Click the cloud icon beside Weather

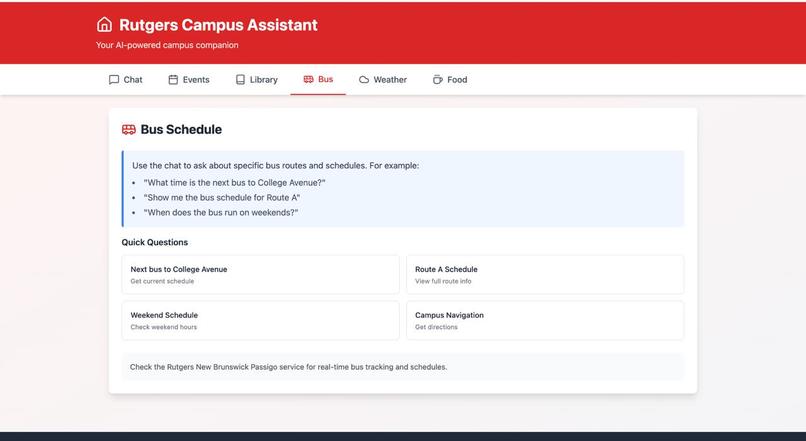point(364,80)
